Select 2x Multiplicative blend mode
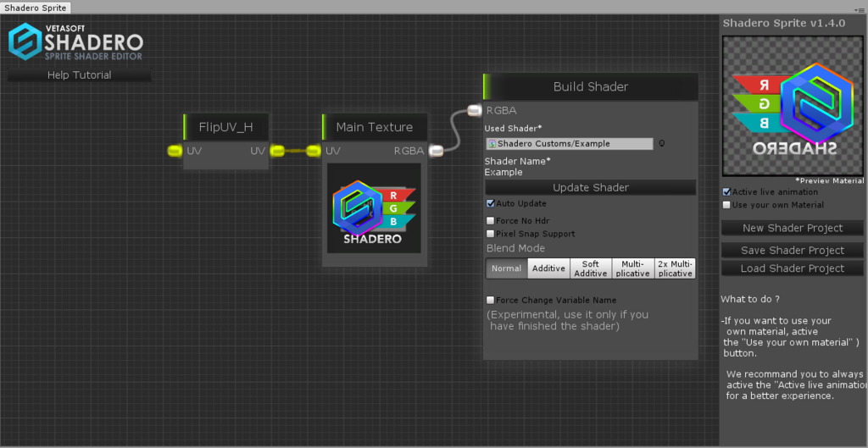Image resolution: width=868 pixels, height=448 pixels. tap(675, 268)
